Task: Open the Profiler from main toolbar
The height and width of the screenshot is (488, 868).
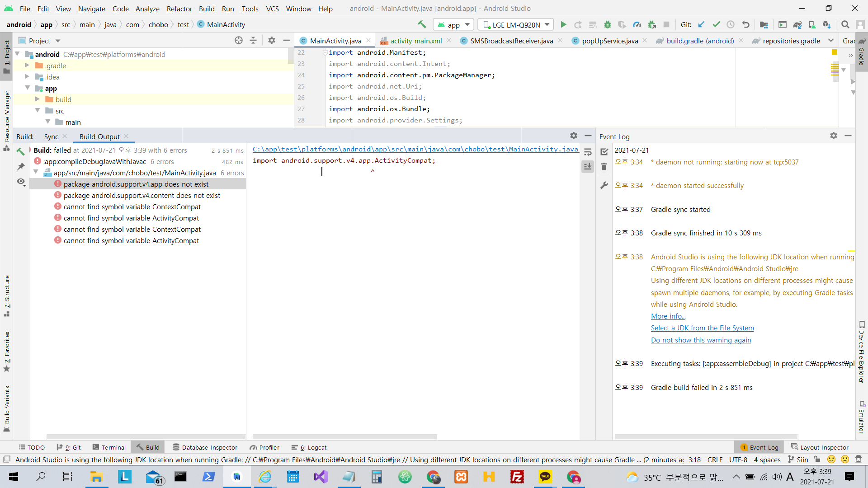Action: coord(637,25)
